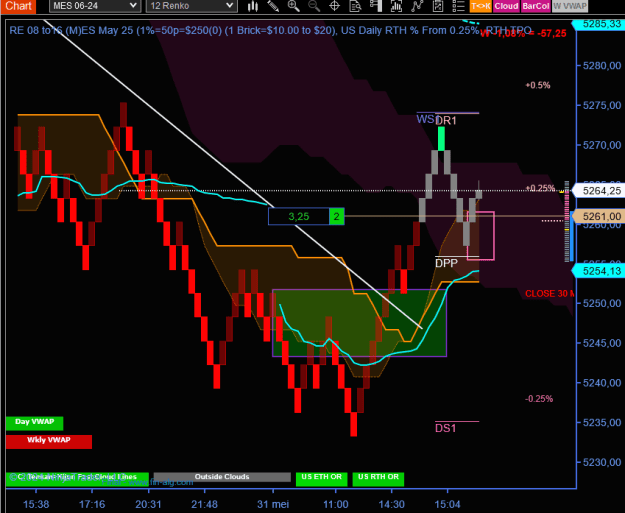Click the DS1 pivot label
The height and width of the screenshot is (513, 625).
click(446, 428)
